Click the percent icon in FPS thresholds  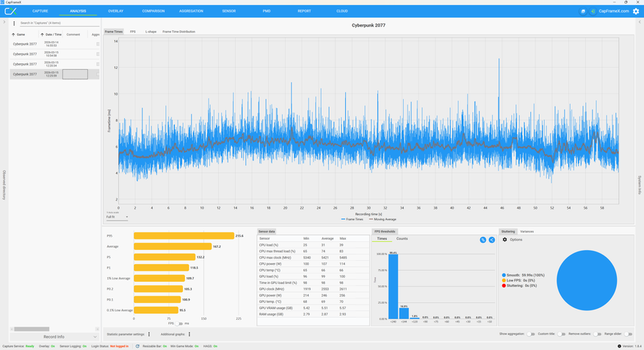pos(482,240)
